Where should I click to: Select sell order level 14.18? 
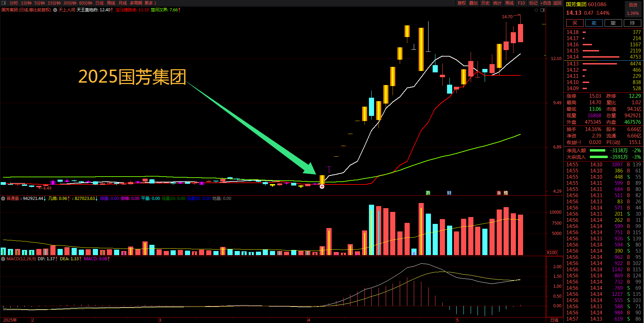tap(604, 32)
